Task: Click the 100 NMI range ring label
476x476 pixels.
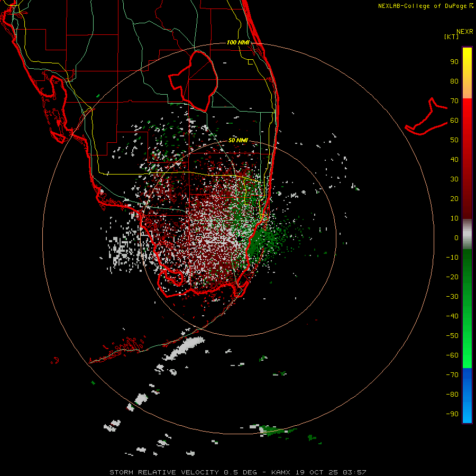Action: click(x=238, y=42)
